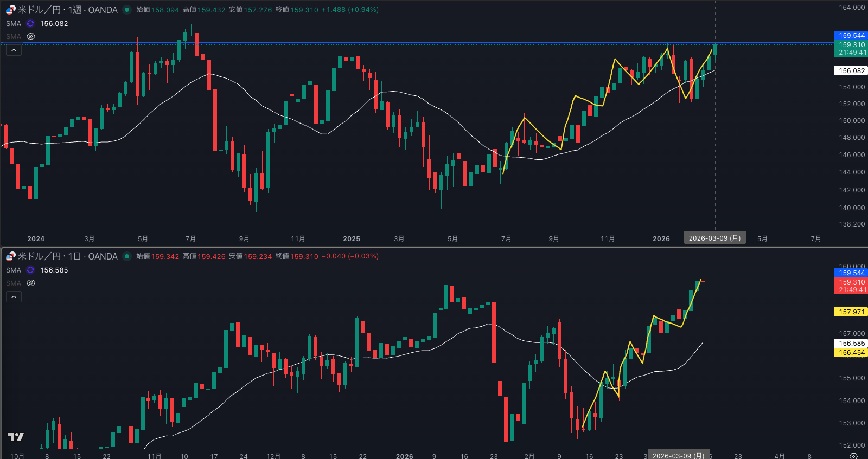Screen dimensions: 868x459
Task: Click the blue 159.544 label on weekly axis
Action: 851,36
